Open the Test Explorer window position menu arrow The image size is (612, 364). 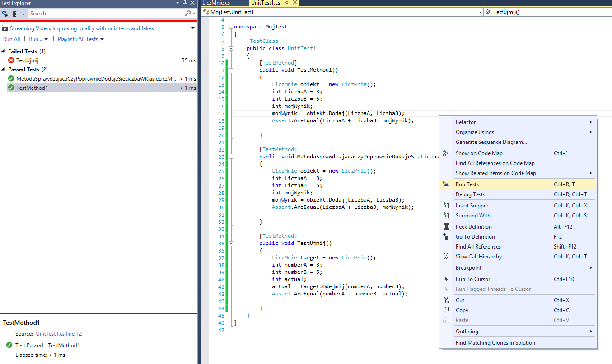pos(178,3)
